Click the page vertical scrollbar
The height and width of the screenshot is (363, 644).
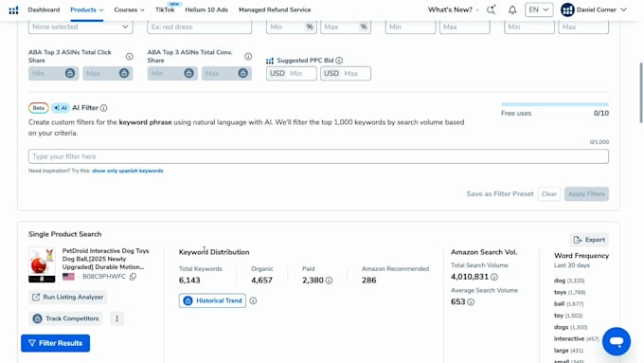(641, 93)
